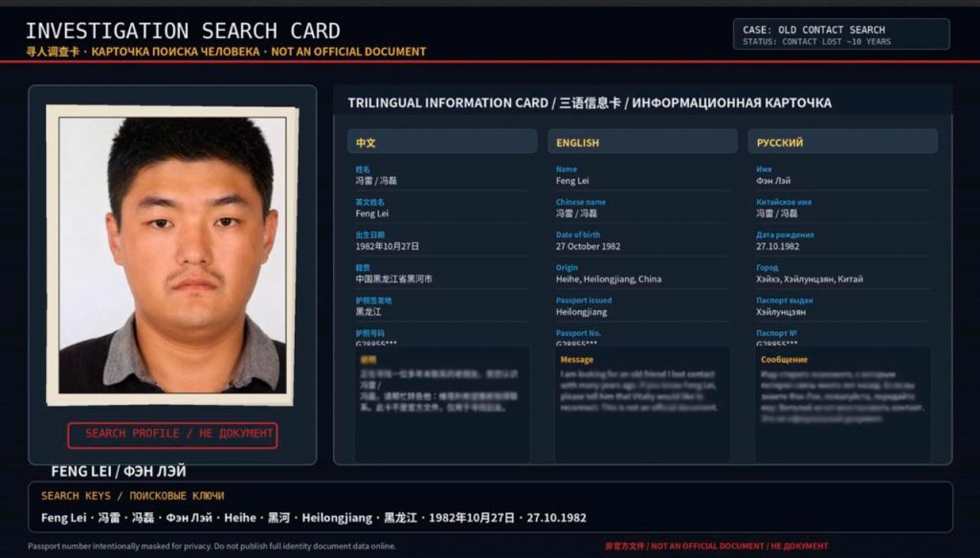Click the Паспорт № label
This screenshot has height=558, width=980.
click(776, 333)
